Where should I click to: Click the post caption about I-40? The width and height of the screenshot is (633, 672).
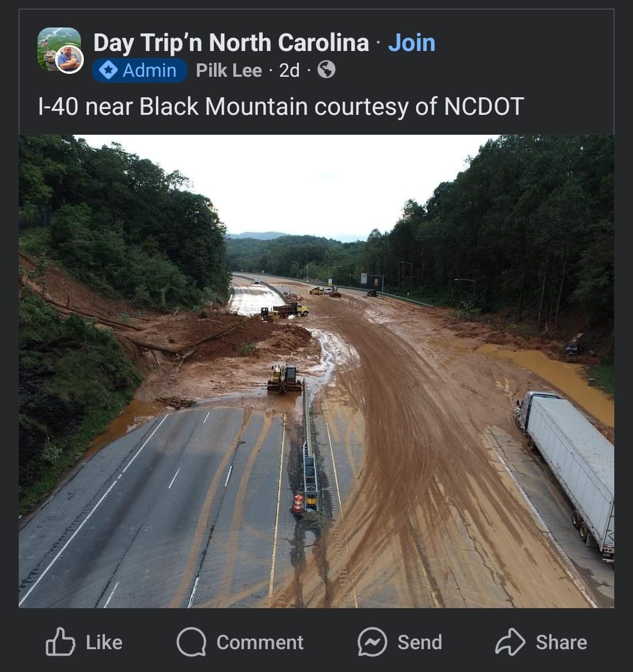(281, 107)
